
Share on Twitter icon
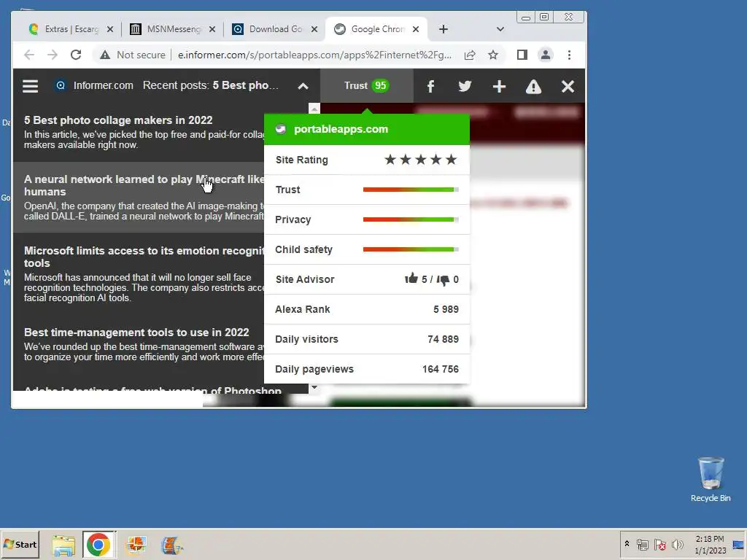(465, 86)
